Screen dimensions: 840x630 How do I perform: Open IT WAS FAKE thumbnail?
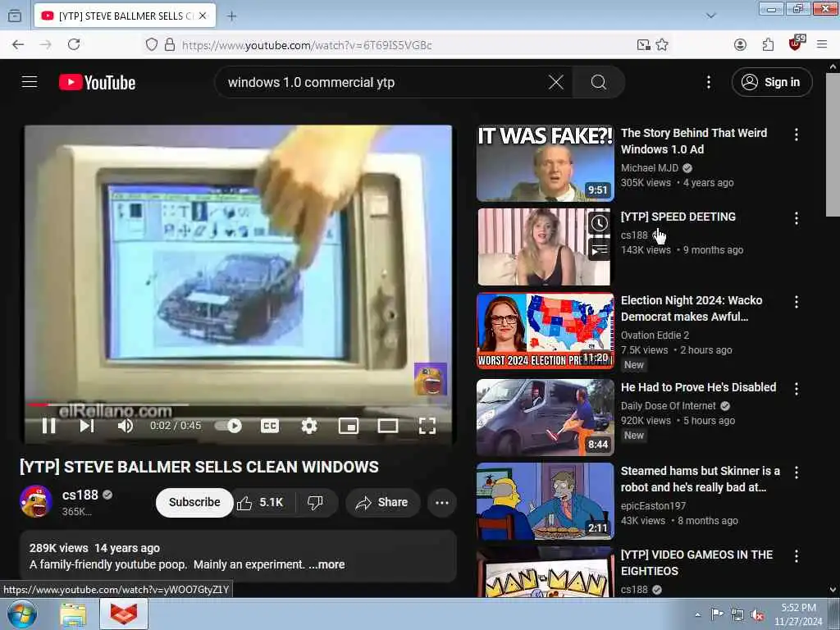[546, 163]
